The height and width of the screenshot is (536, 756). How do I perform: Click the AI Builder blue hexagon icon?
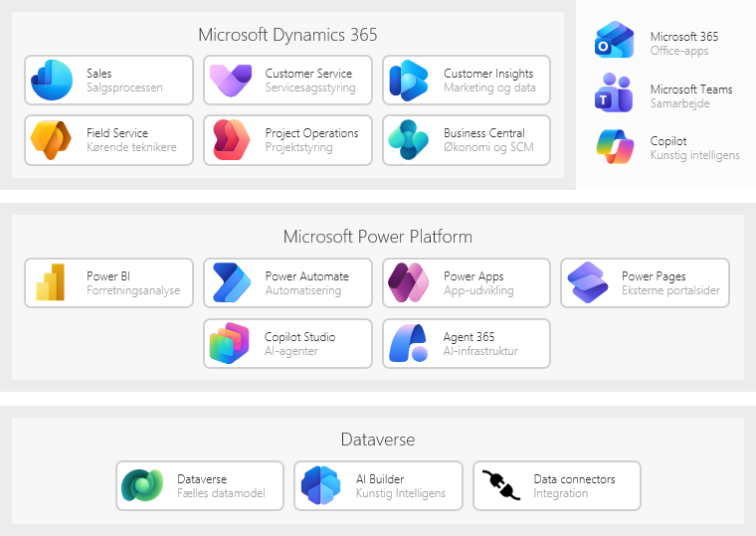[x=321, y=485]
